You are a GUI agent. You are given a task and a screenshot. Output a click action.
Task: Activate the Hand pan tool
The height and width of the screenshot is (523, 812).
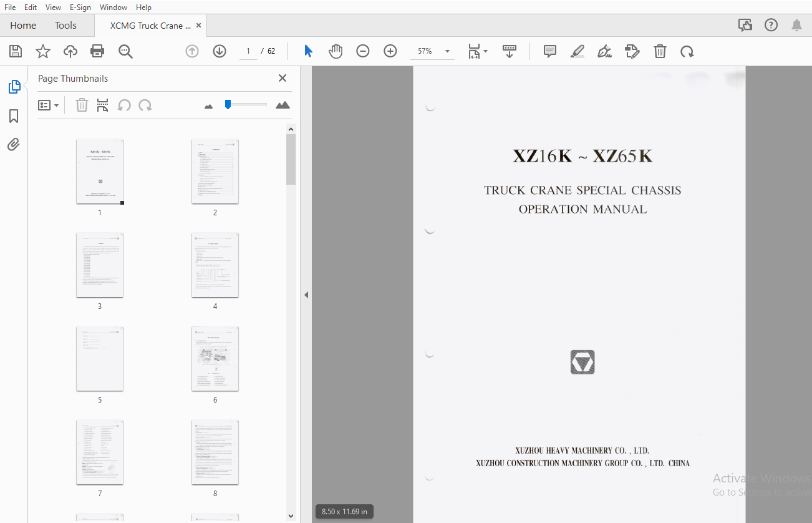[336, 51]
